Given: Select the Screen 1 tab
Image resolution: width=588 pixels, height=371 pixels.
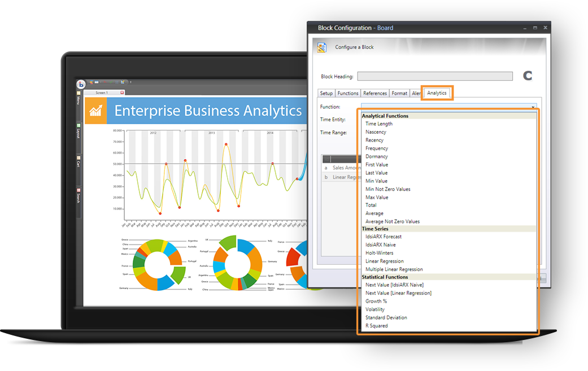Looking at the screenshot, I should [x=102, y=93].
